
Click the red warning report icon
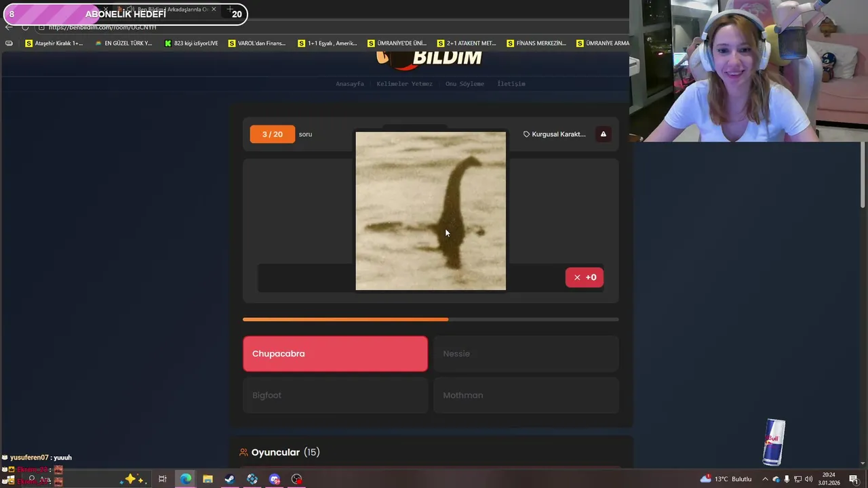pyautogui.click(x=604, y=134)
